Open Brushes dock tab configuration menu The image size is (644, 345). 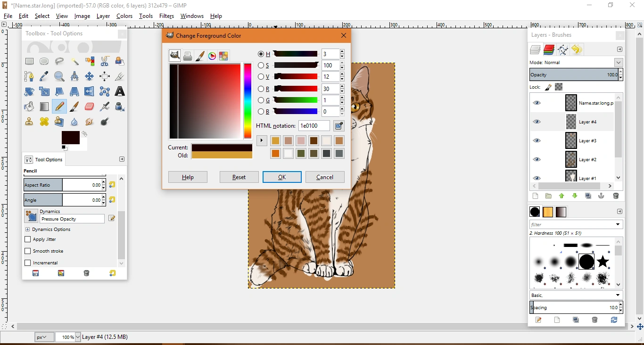click(620, 212)
